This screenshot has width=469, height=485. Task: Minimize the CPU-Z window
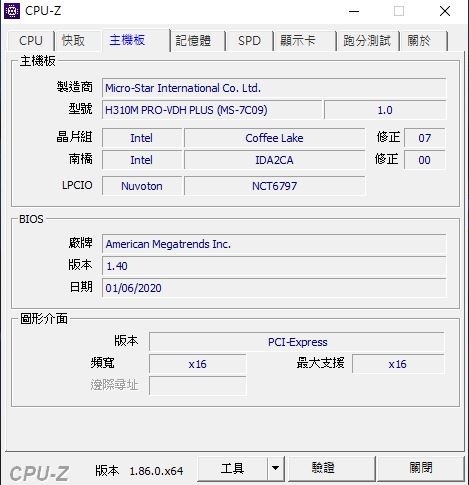pyautogui.click(x=354, y=11)
